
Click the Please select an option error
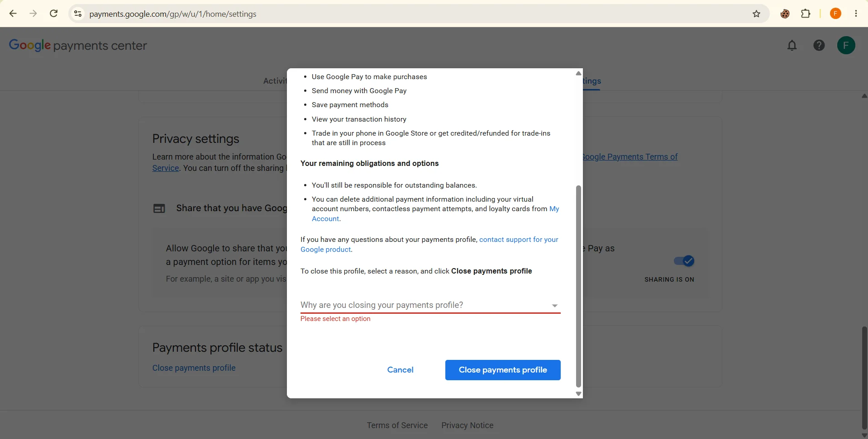[335, 319]
